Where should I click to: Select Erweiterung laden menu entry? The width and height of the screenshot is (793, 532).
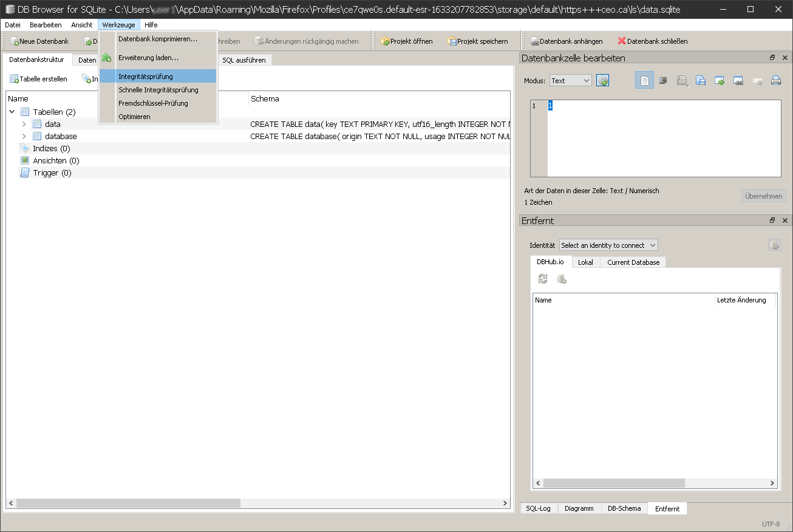158,58
